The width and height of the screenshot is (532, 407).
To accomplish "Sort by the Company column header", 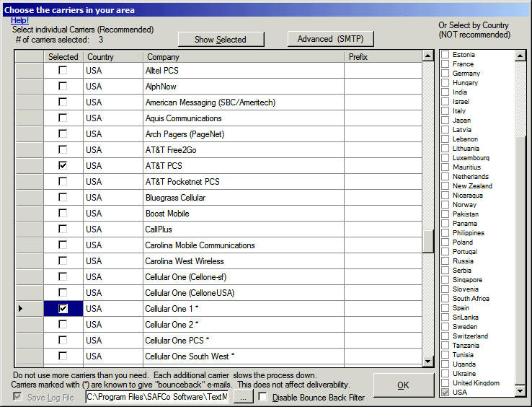I will point(244,57).
